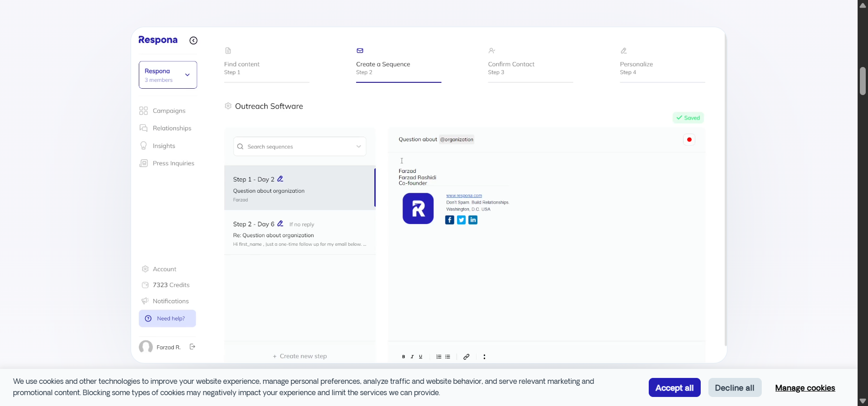868x406 pixels.
Task: Click the scrollbar down arrow
Action: [x=863, y=401]
